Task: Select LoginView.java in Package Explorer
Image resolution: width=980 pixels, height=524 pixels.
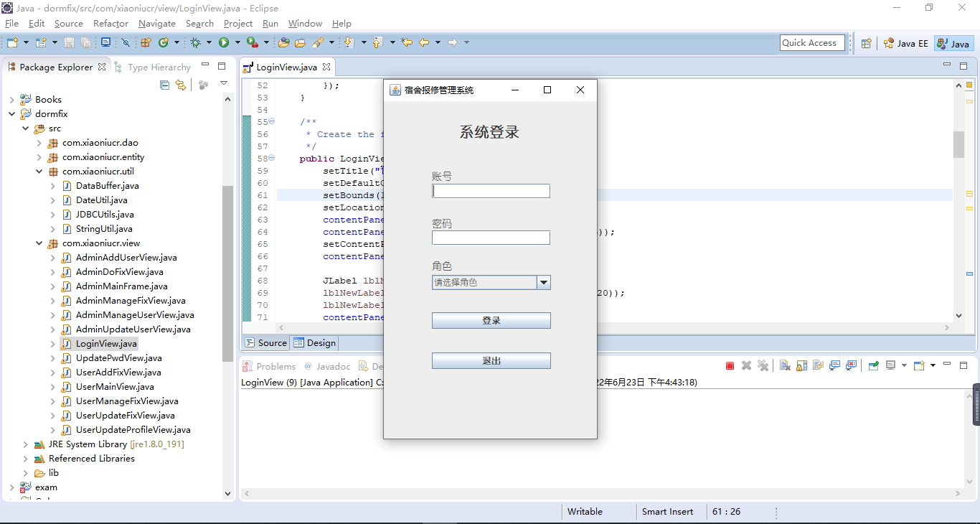Action: tap(106, 344)
